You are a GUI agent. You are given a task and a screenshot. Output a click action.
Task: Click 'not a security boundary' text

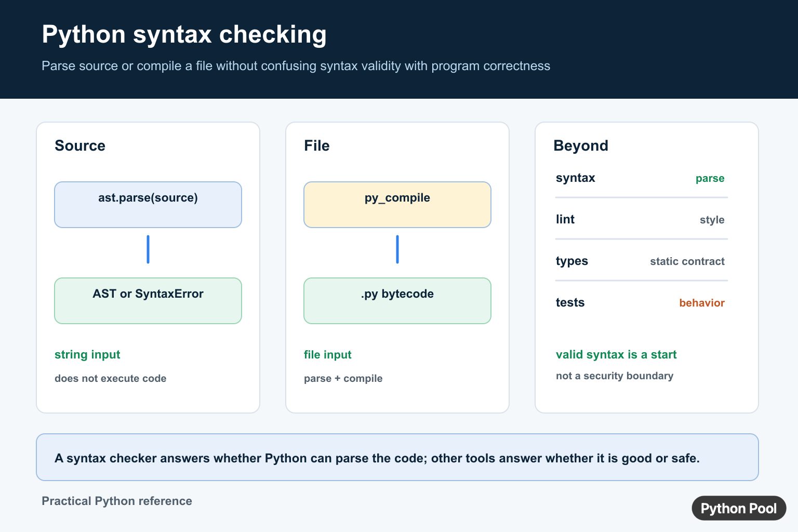point(615,376)
